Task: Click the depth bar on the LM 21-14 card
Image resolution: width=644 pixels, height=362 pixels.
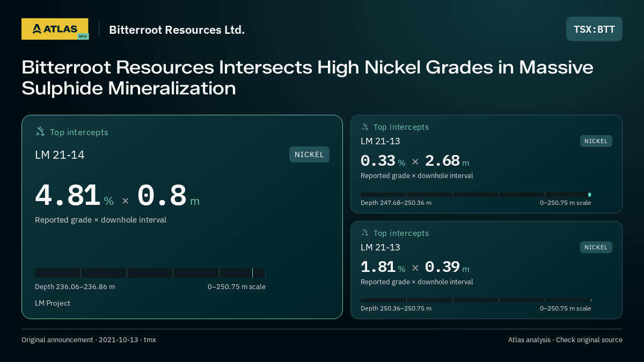Action: point(150,273)
